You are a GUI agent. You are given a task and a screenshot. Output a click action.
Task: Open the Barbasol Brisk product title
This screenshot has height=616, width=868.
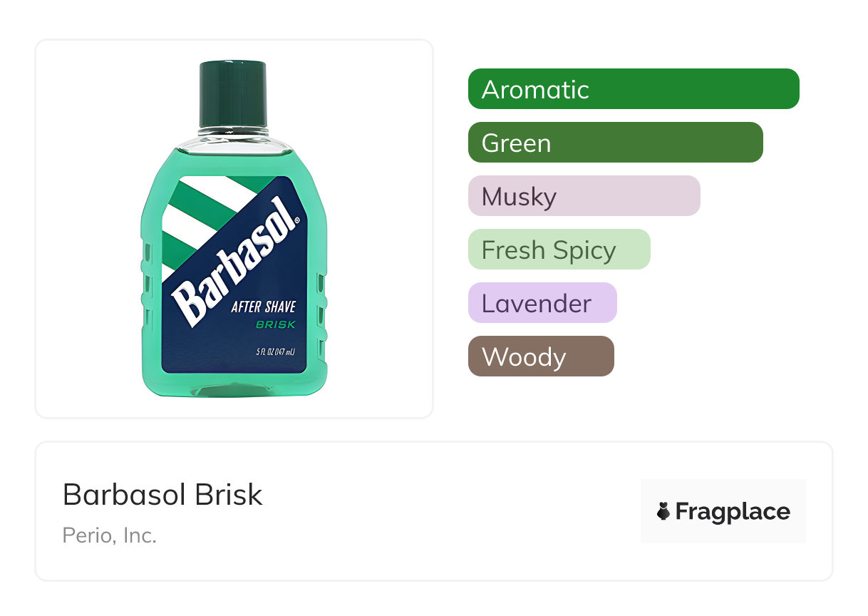coord(162,494)
